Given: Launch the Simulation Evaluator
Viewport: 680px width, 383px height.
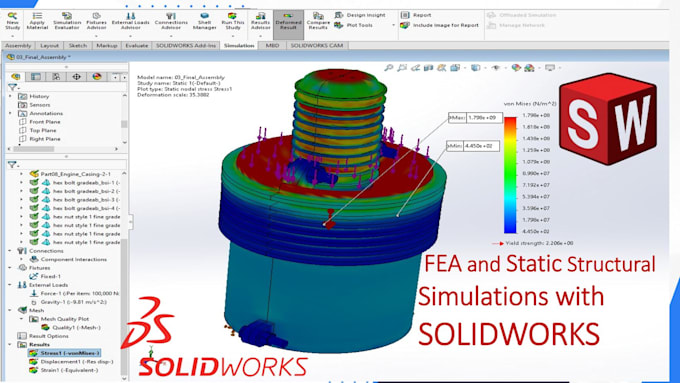Looking at the screenshot, I should [67, 21].
